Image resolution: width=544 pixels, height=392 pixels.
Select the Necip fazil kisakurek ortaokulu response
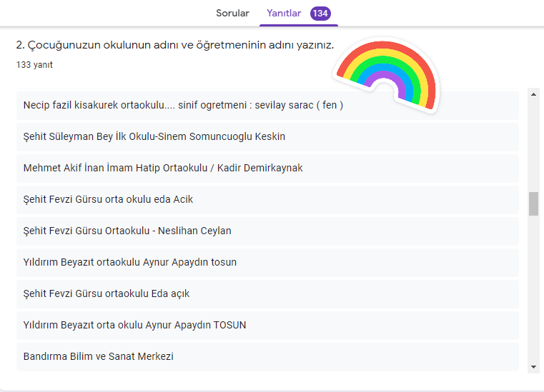183,105
